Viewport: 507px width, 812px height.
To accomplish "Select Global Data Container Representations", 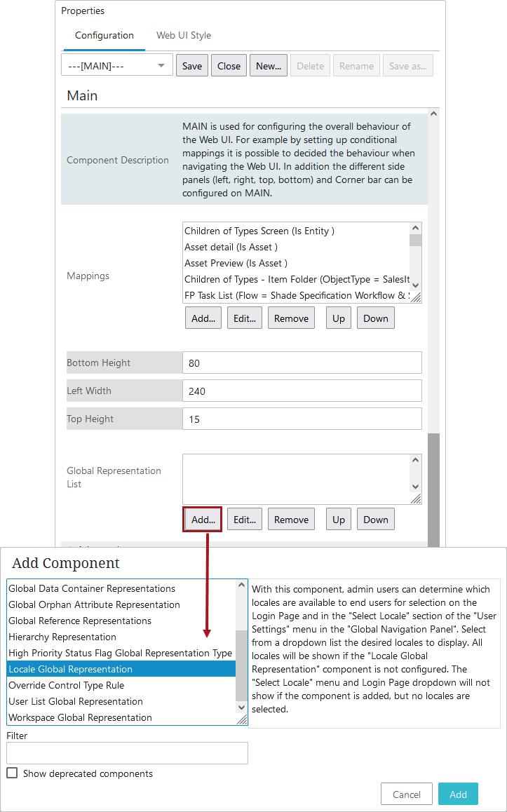I will pyautogui.click(x=121, y=588).
